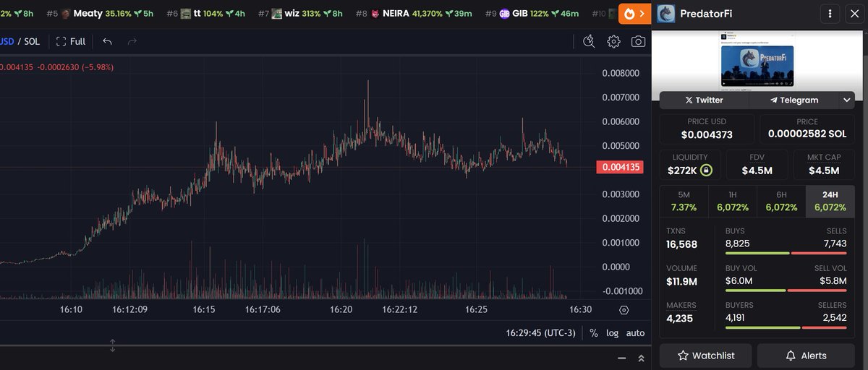Open trending token #6 tt
868x370 pixels.
click(205, 14)
